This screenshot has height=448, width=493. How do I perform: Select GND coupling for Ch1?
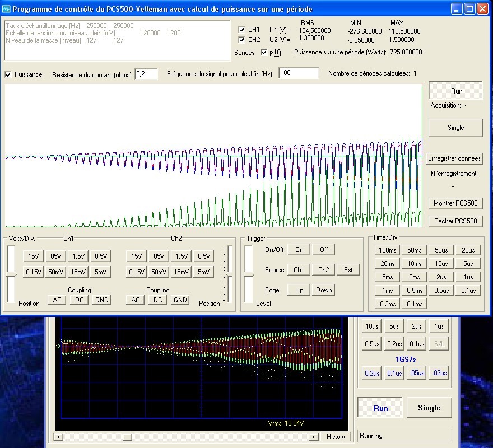click(x=101, y=300)
